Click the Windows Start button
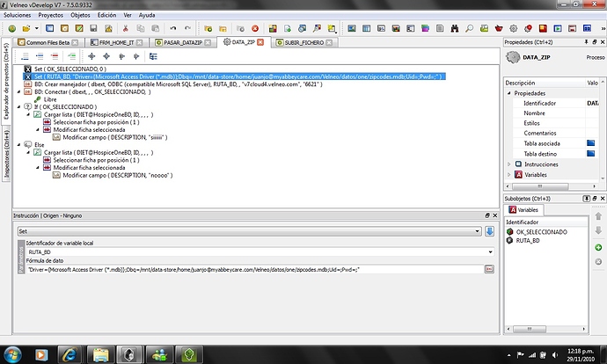607x364 pixels. (12, 354)
